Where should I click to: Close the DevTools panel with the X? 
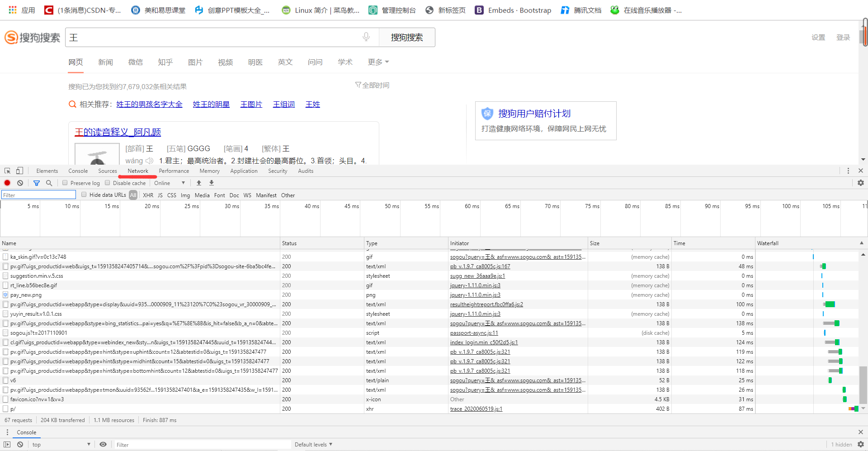coord(861,171)
